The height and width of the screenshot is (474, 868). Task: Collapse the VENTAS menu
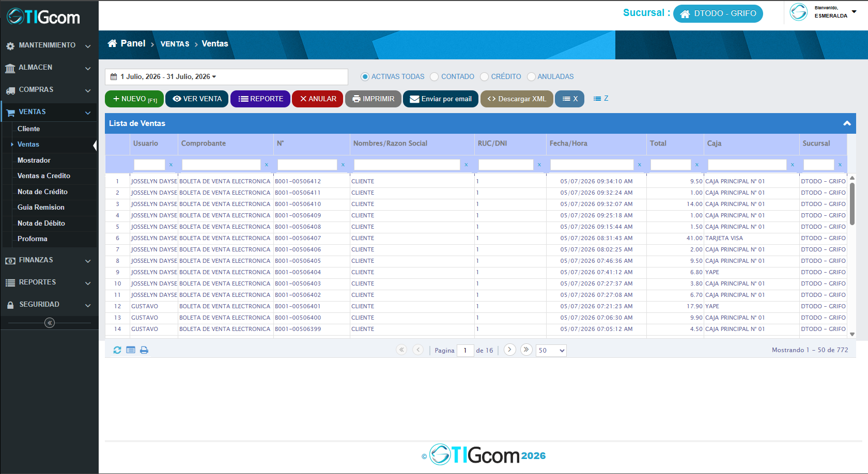pos(49,112)
